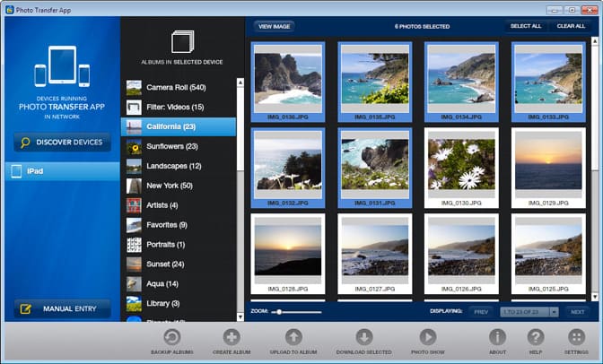
Task: Click the Next page button
Action: coord(577,312)
